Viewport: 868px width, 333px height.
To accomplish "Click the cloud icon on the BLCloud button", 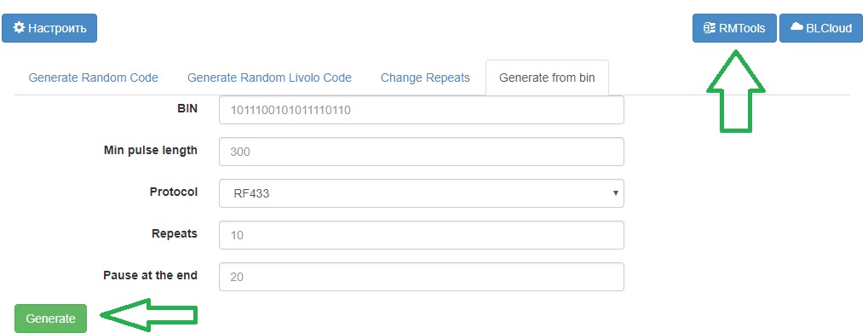I will [796, 27].
